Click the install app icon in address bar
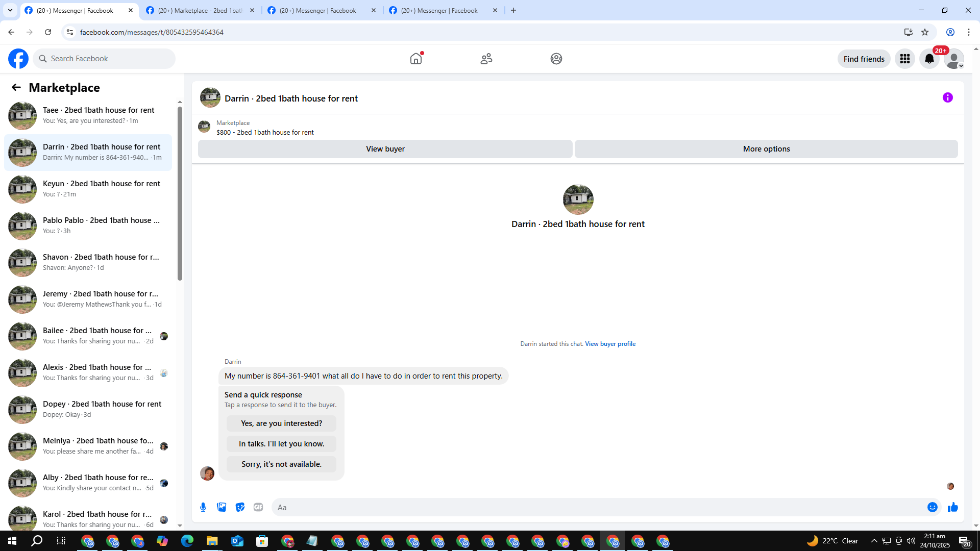 point(909,32)
